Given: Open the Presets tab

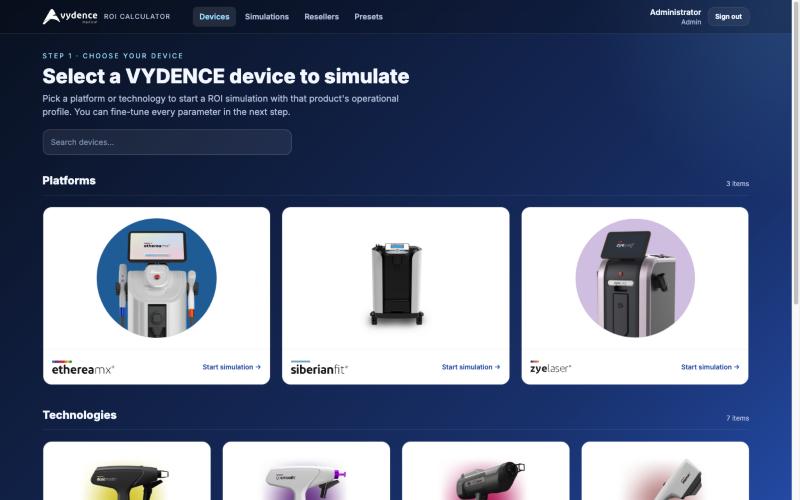Looking at the screenshot, I should click(368, 16).
